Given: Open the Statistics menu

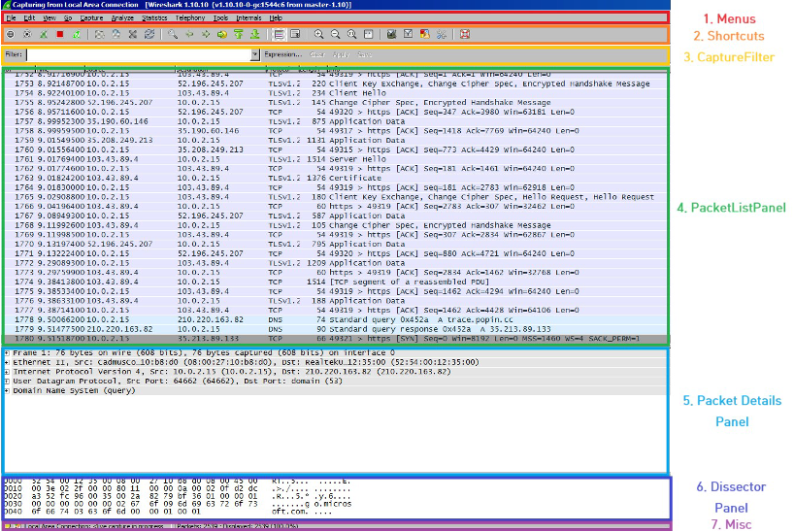Looking at the screenshot, I should 154,17.
